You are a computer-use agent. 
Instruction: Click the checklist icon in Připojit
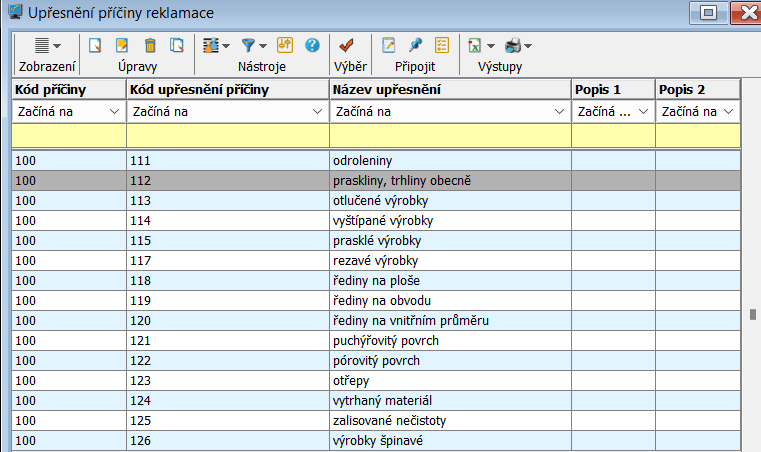441,45
